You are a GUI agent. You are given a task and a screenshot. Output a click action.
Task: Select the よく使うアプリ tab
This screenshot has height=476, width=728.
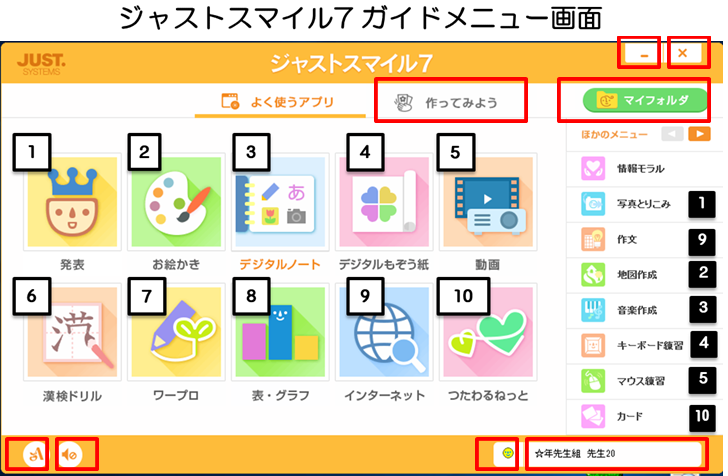click(280, 102)
